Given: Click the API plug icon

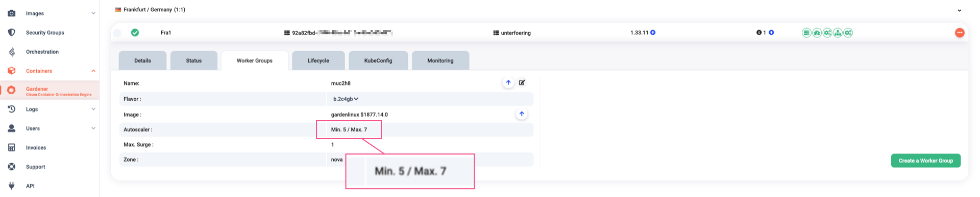Looking at the screenshot, I should pyautogui.click(x=11, y=186).
